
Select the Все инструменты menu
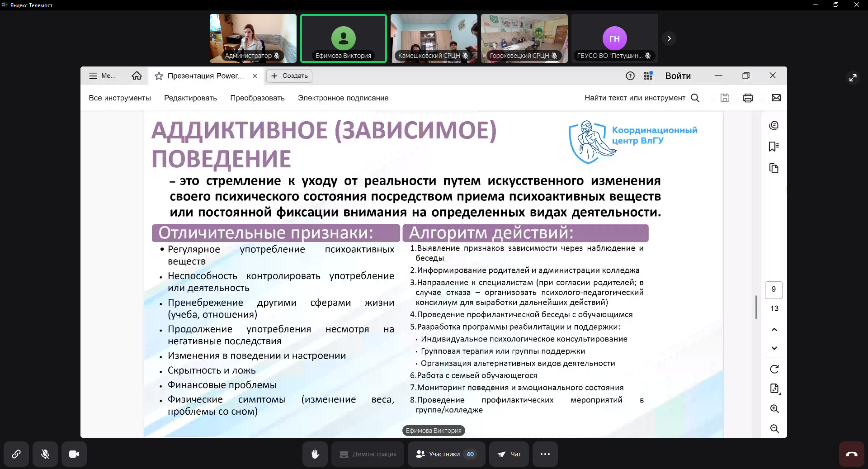tap(120, 98)
